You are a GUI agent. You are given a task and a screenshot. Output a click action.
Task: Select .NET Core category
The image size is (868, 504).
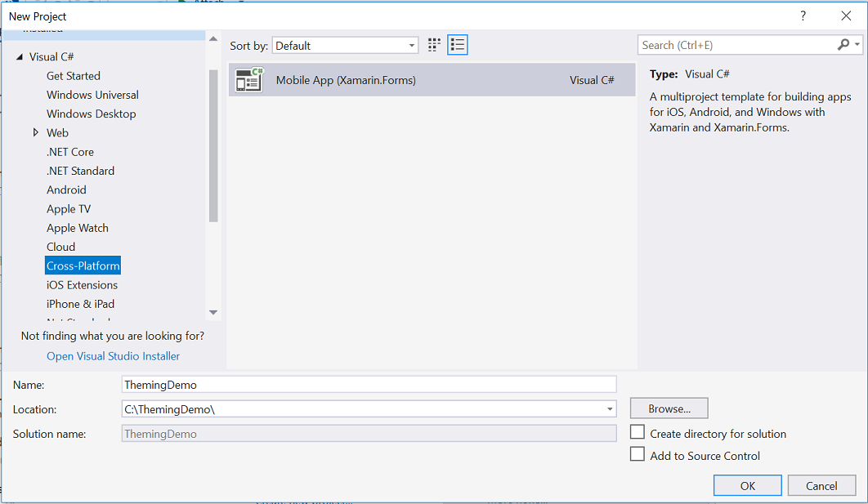click(x=70, y=152)
